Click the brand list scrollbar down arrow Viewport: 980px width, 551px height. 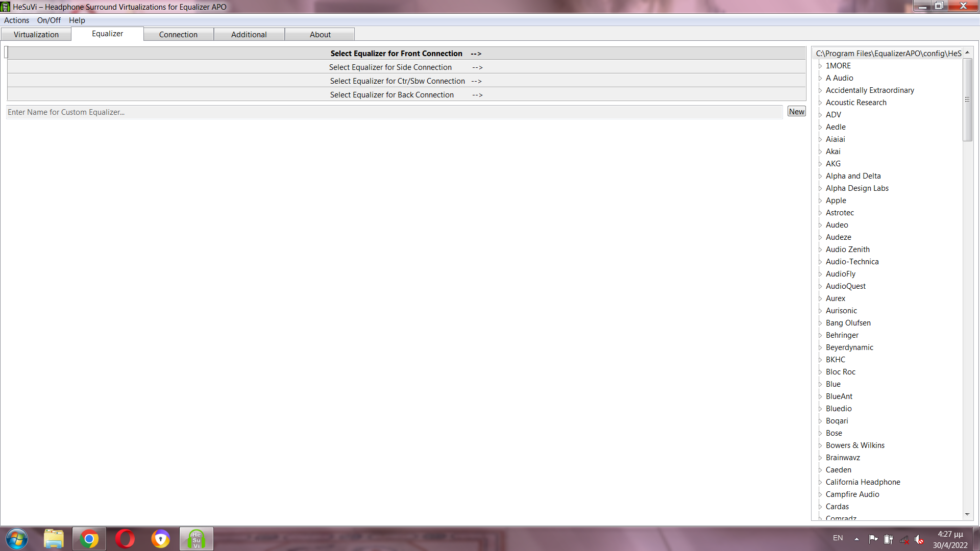point(967,514)
